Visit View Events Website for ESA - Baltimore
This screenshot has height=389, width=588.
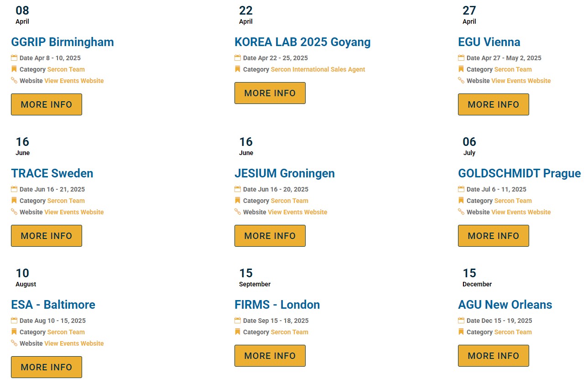point(74,343)
